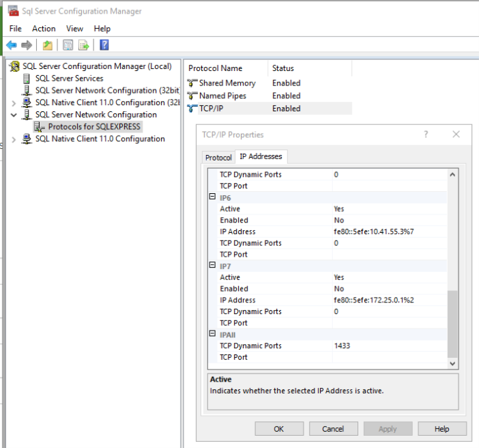Click the Protocols for SQLEXPRESS icon
479x448 pixels.
pyautogui.click(x=39, y=126)
